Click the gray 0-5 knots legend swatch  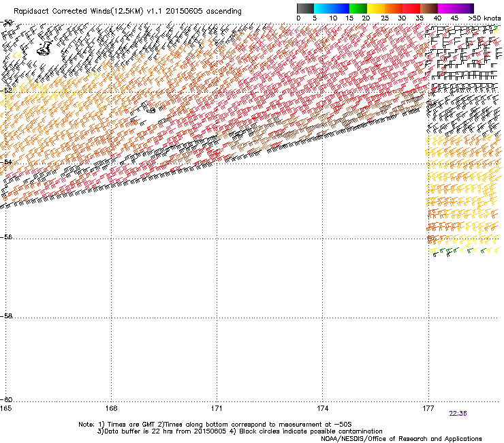click(305, 8)
